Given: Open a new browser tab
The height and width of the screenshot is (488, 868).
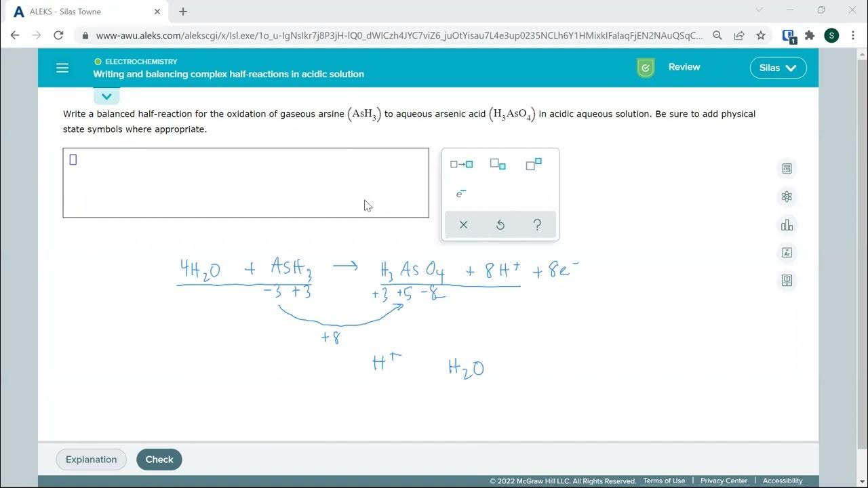Looking at the screenshot, I should pyautogui.click(x=183, y=12).
